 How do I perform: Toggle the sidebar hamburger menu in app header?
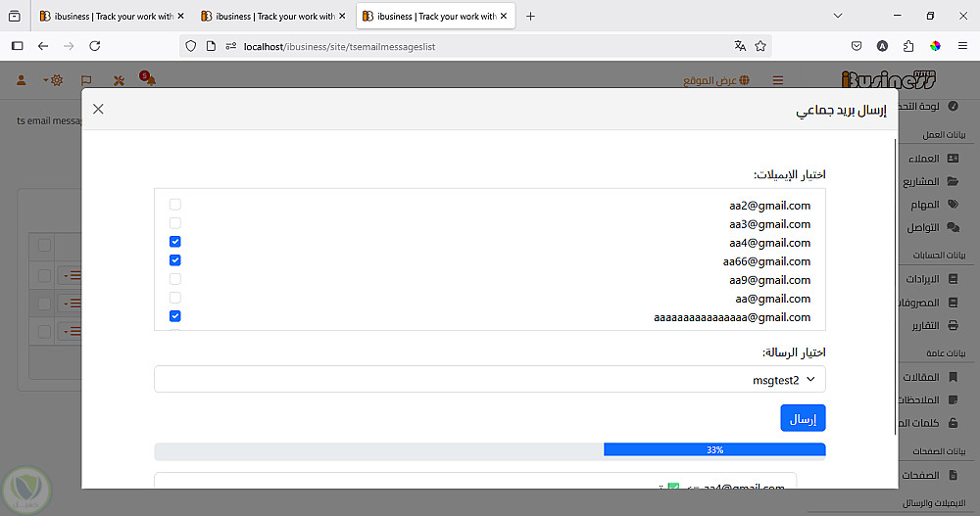point(778,80)
